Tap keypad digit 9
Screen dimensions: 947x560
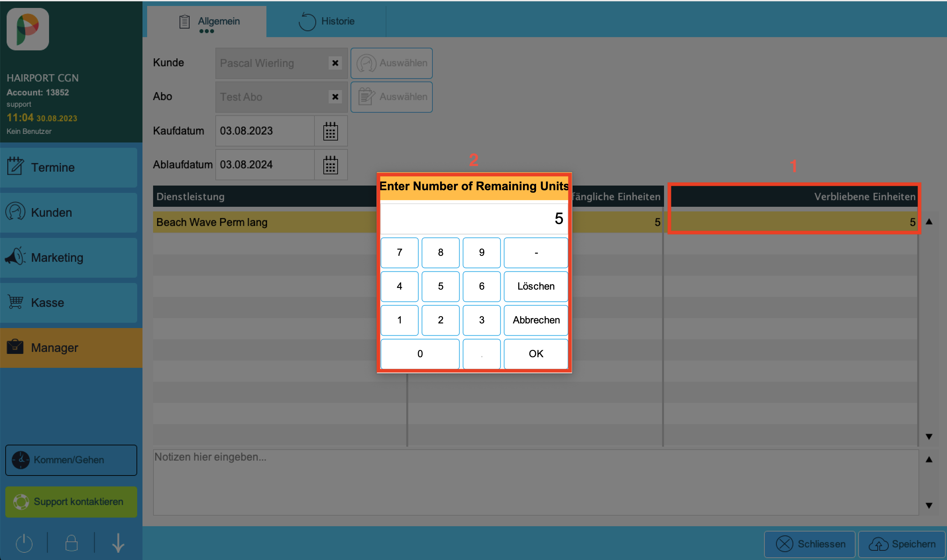pos(482,252)
